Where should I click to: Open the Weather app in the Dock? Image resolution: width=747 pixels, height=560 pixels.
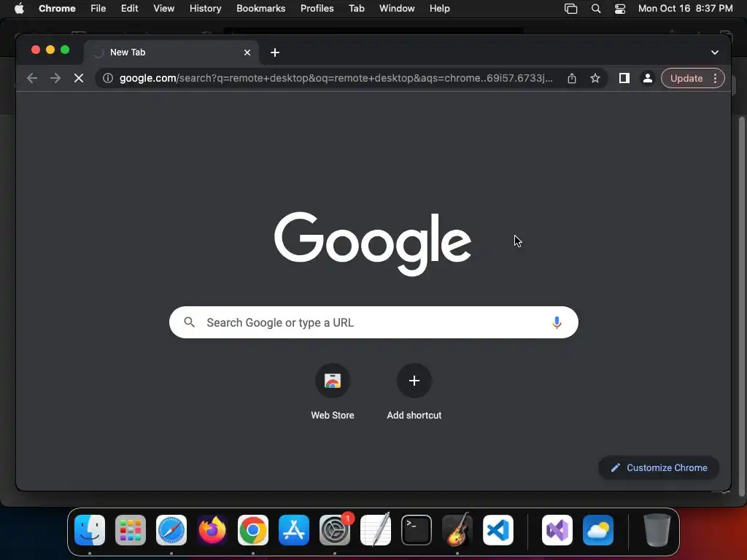point(598,530)
